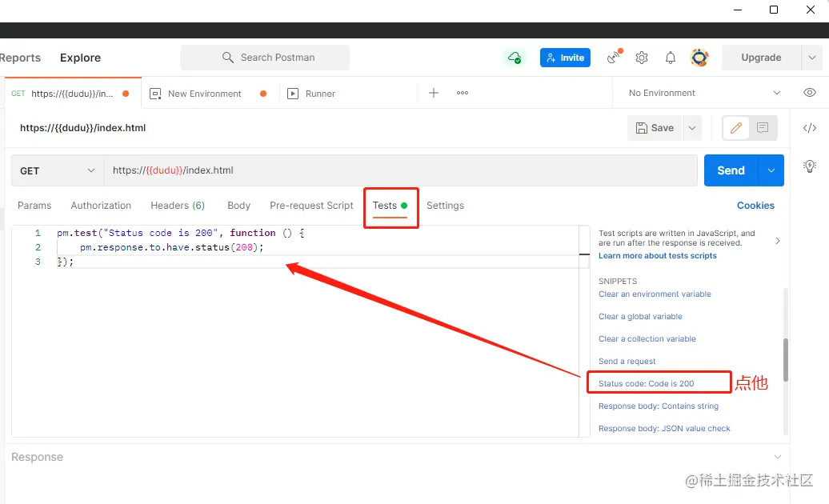This screenshot has width=829, height=504.
Task: Select the GET https://{{dudu}}/in... request tab
Action: [x=73, y=94]
